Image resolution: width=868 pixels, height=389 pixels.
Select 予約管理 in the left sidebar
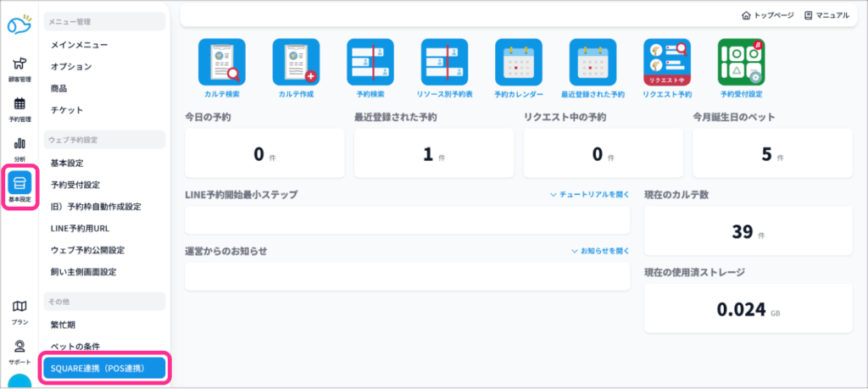click(19, 108)
